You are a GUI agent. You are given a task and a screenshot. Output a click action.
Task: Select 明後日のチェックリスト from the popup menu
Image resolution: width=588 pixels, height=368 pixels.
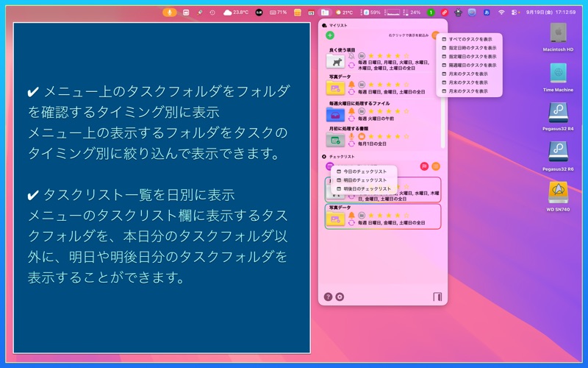pos(364,188)
